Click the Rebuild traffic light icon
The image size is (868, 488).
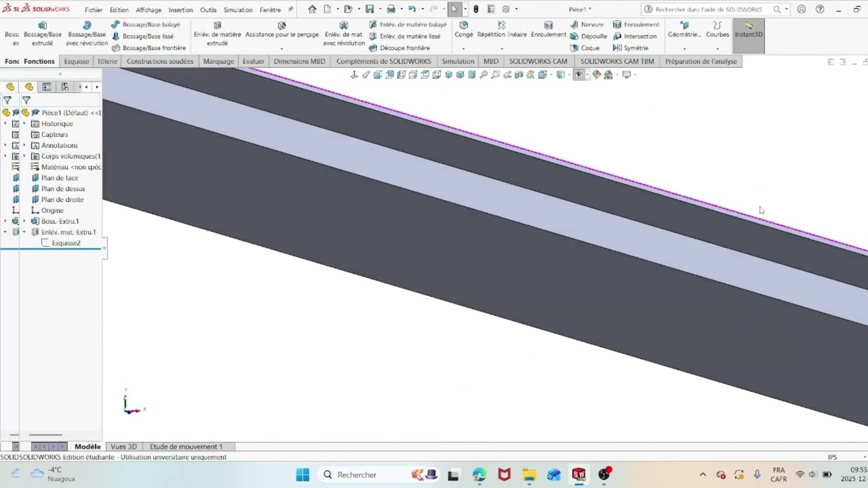475,9
